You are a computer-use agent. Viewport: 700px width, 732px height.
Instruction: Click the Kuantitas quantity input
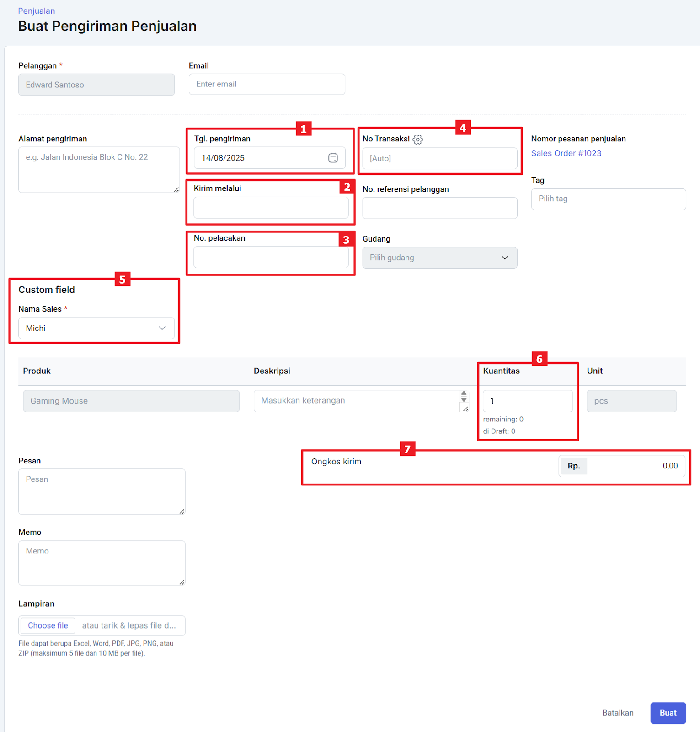tap(527, 401)
